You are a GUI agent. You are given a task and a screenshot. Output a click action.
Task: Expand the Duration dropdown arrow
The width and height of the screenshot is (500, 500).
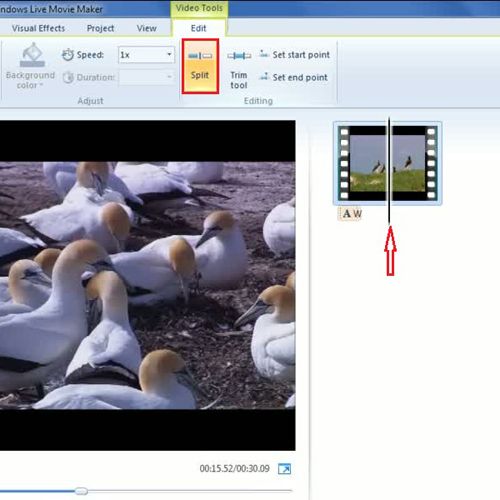click(169, 77)
